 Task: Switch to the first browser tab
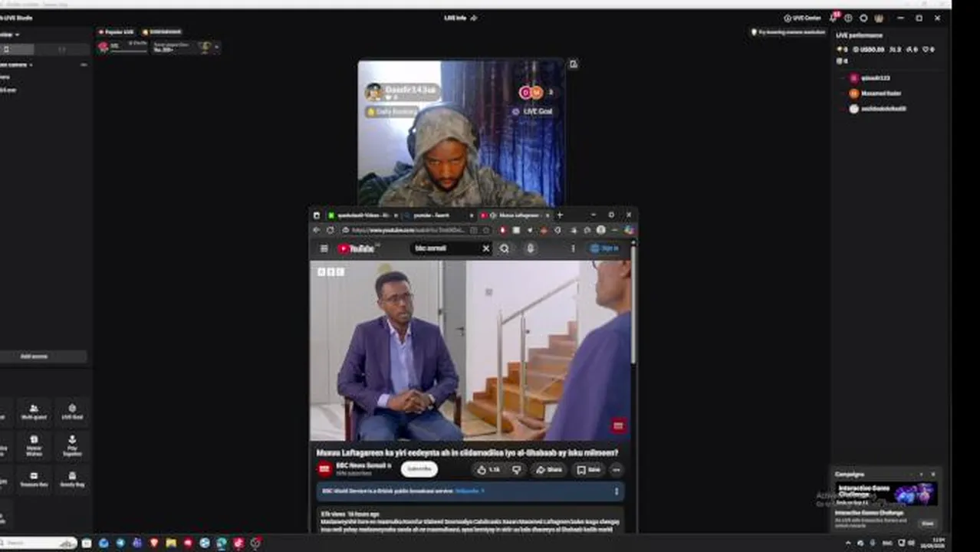pyautogui.click(x=362, y=215)
